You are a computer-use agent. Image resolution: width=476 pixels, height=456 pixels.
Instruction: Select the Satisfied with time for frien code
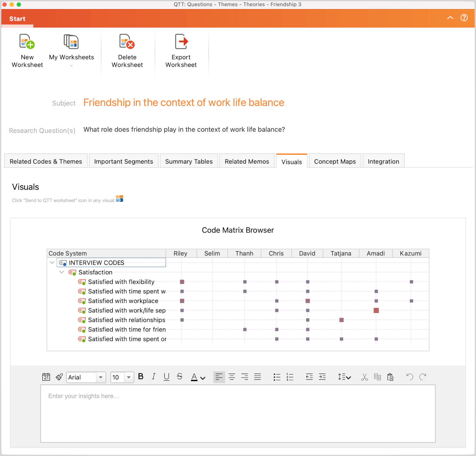127,330
